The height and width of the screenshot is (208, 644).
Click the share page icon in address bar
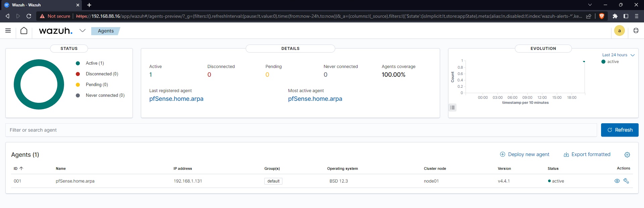point(589,16)
